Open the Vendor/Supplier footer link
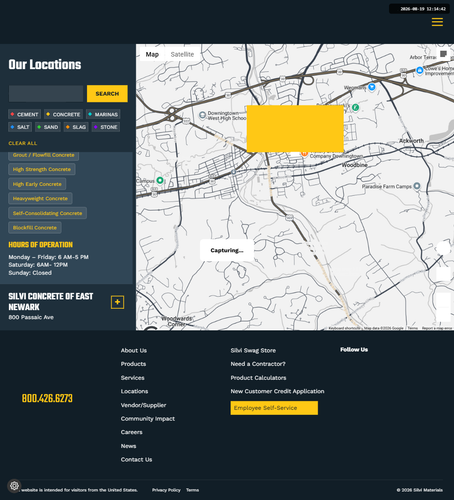454x500 pixels. [143, 405]
